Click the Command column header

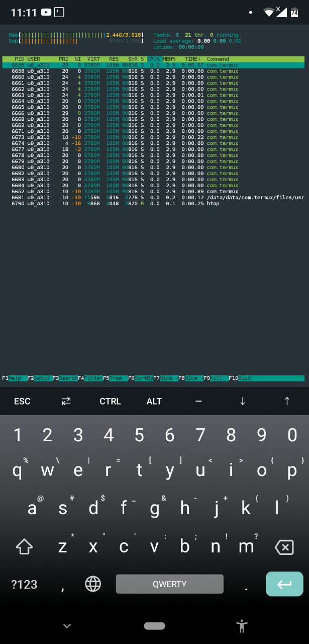218,59
